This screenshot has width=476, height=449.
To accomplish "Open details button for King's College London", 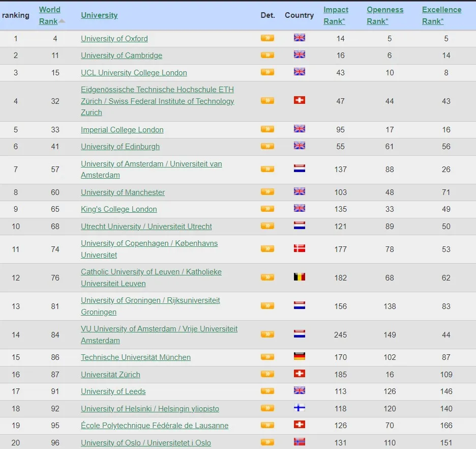I will (x=267, y=209).
